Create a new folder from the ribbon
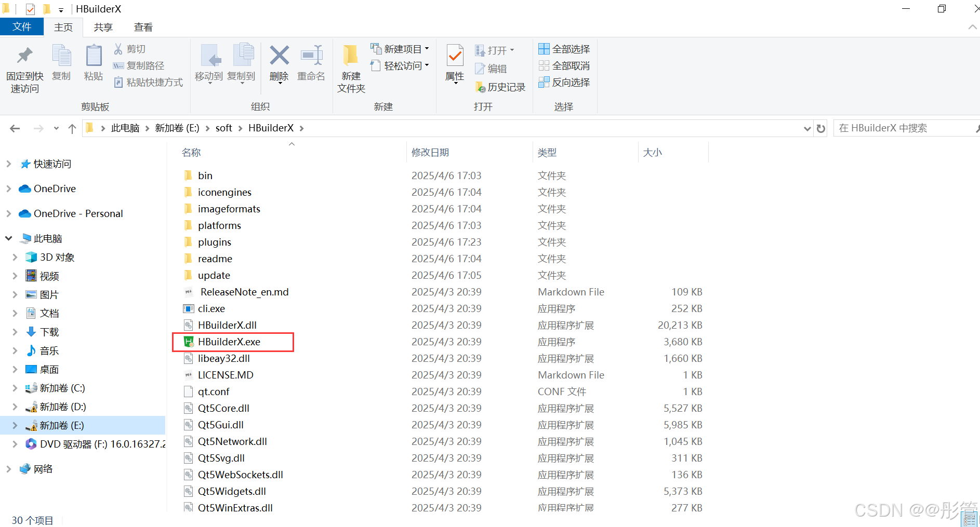980x527 pixels. coord(351,69)
